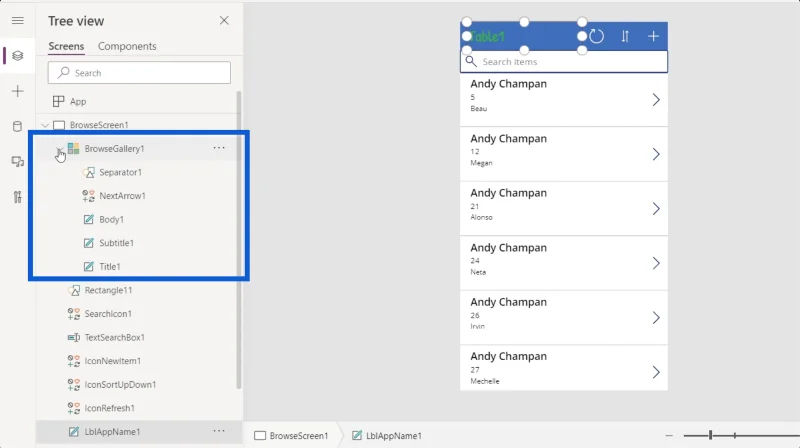The image size is (800, 448).
Task: Click the number 24 in gallery
Action: tap(475, 261)
